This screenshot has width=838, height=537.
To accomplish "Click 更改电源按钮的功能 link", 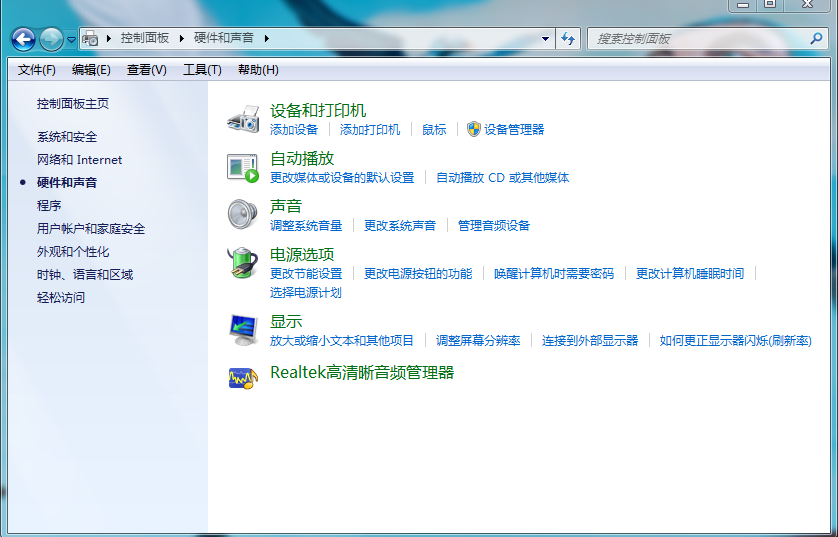I will pyautogui.click(x=418, y=274).
